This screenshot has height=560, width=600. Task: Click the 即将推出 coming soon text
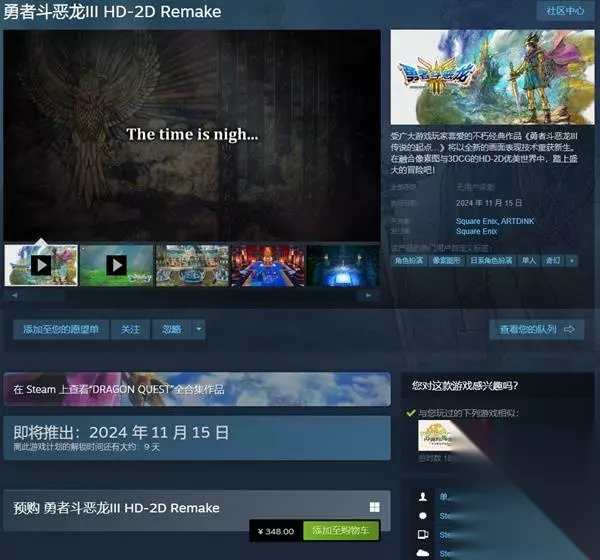pos(47,433)
